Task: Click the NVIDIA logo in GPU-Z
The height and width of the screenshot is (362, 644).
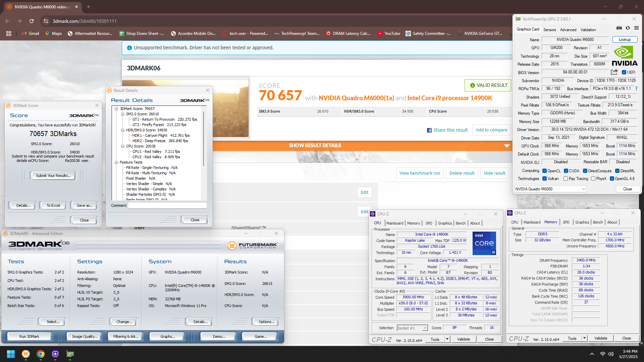Action: [625, 56]
